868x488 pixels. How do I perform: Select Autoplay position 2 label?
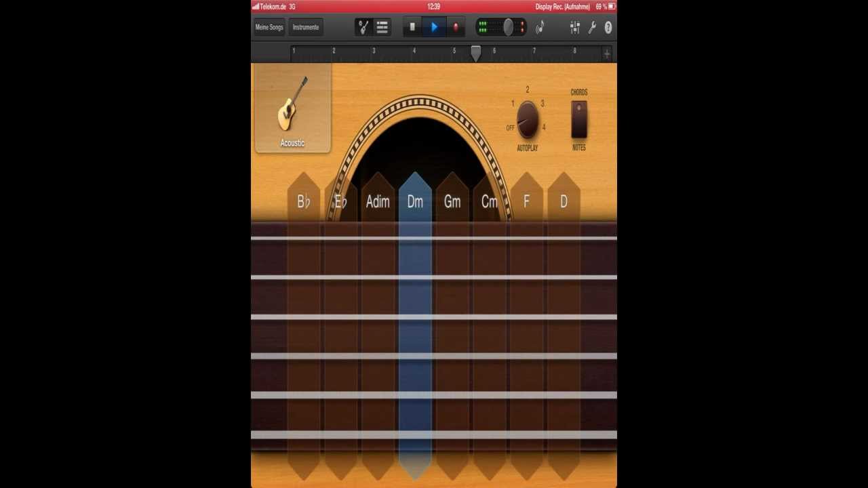pyautogui.click(x=528, y=89)
